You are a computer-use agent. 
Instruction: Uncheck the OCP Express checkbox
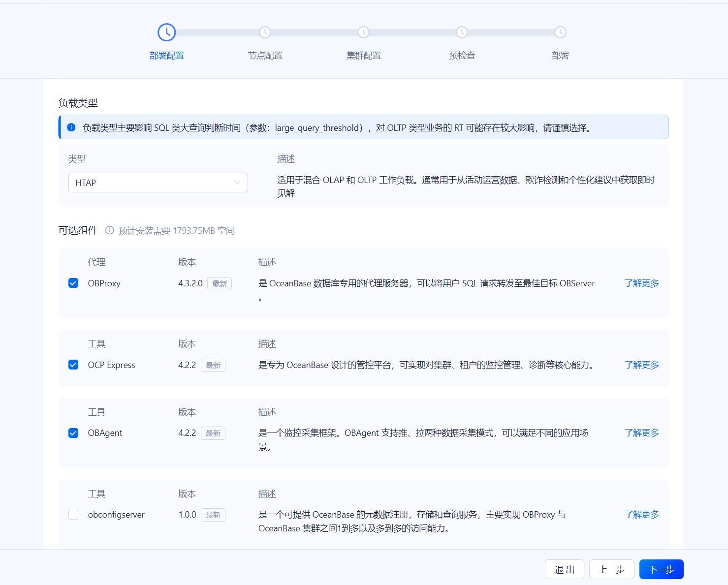point(73,365)
